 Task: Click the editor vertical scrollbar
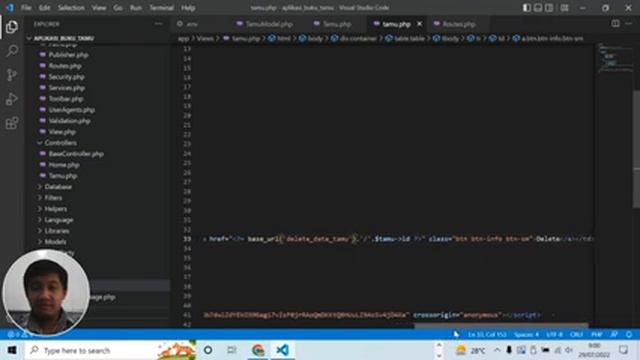click(x=636, y=149)
